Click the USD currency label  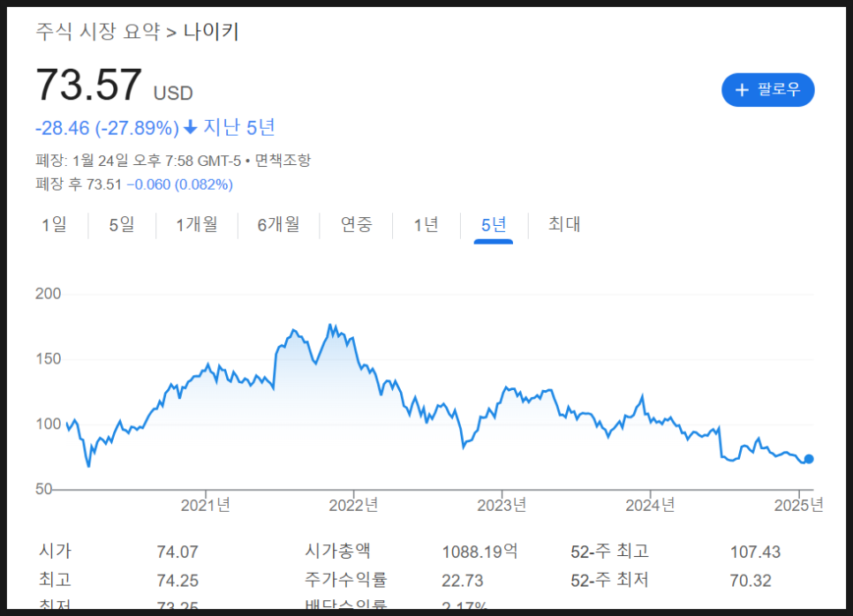(x=173, y=94)
